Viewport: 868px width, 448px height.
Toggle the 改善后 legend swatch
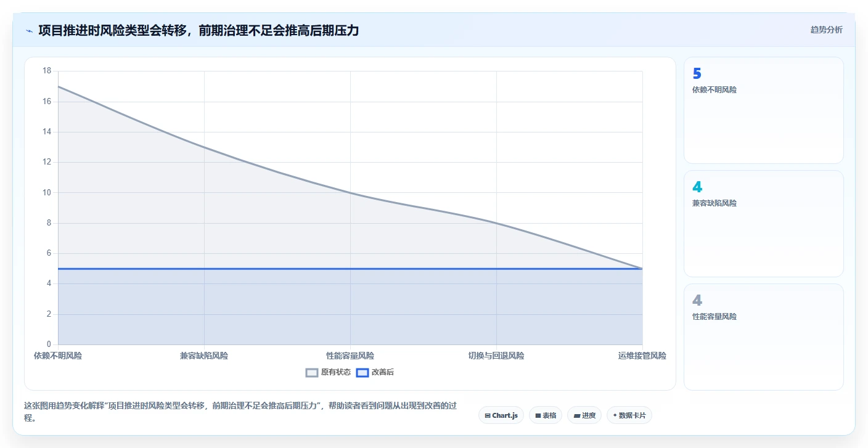click(362, 372)
